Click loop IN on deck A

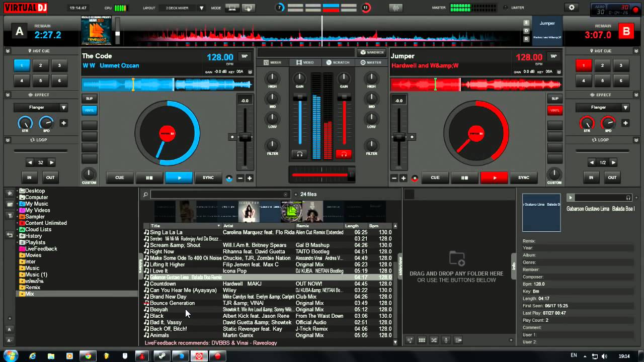tap(29, 177)
